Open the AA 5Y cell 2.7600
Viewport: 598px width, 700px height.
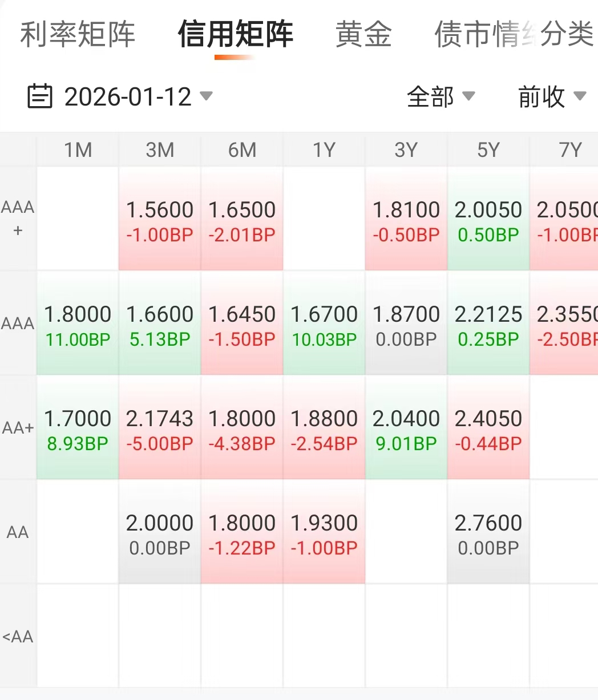click(x=488, y=532)
